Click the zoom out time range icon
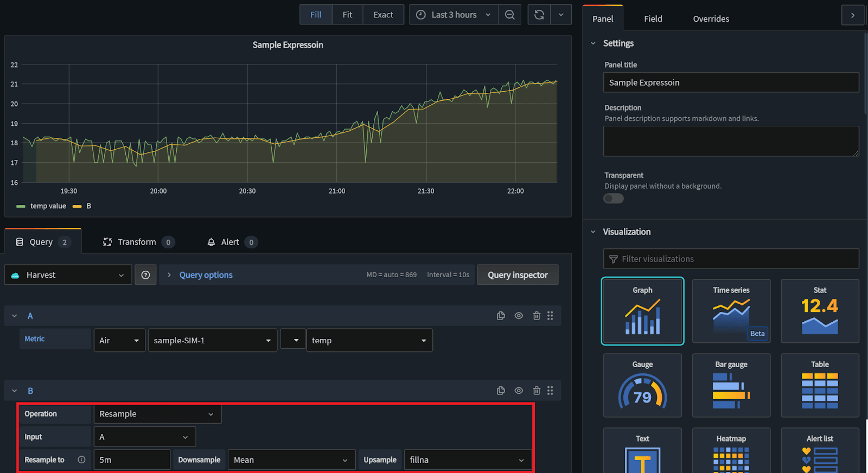 point(509,15)
